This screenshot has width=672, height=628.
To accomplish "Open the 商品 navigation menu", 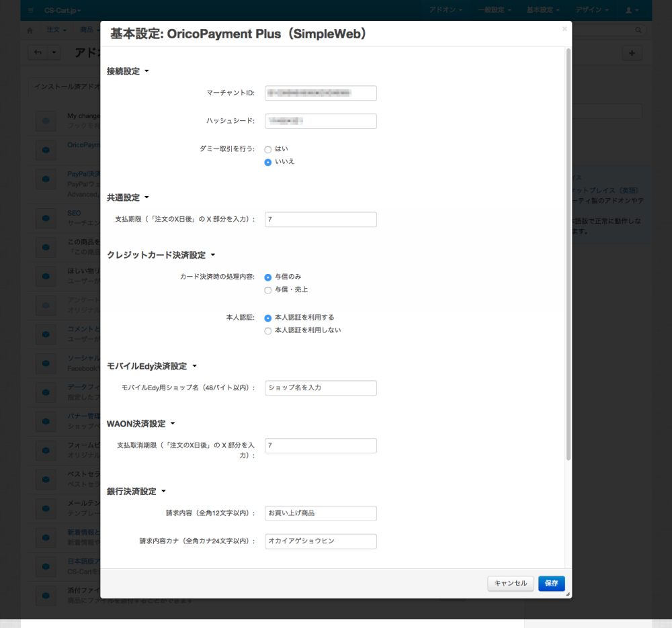I will pos(89,30).
